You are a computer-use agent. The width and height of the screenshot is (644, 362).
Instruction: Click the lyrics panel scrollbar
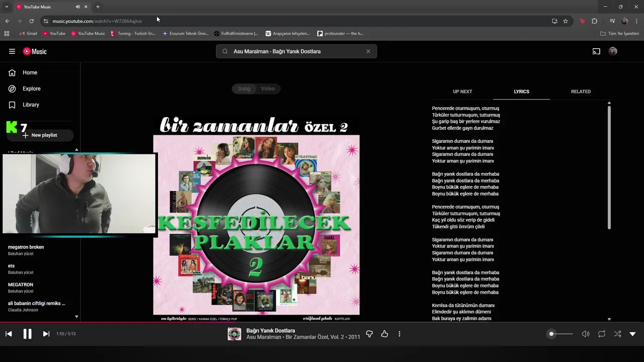coord(609,167)
